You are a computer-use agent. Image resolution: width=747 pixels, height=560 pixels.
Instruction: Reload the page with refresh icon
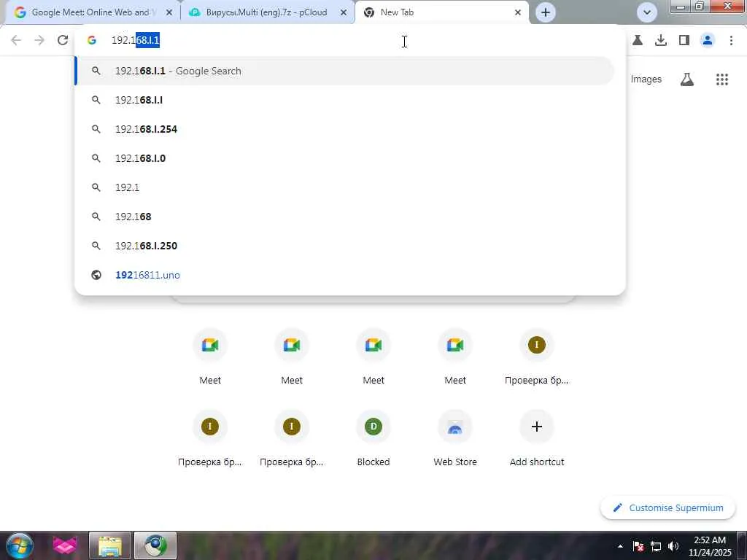[x=63, y=41]
